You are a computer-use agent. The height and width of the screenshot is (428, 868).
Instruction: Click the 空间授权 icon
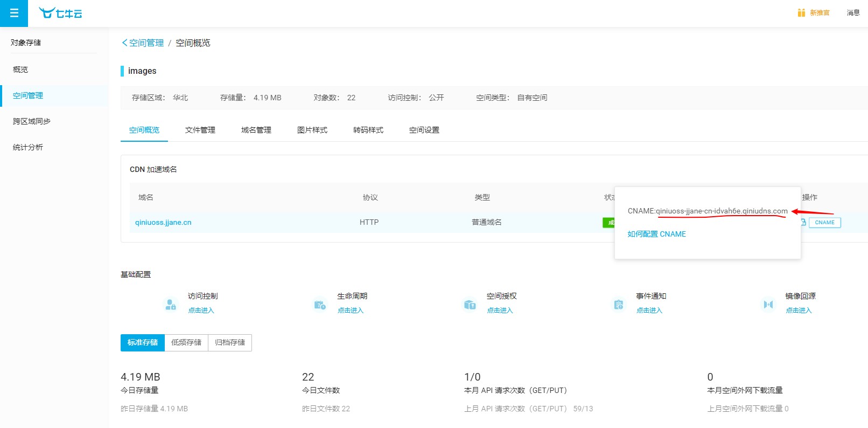tap(470, 305)
